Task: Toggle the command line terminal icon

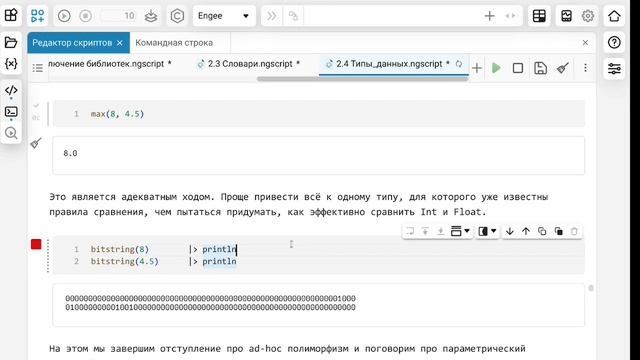Action: coord(11,111)
